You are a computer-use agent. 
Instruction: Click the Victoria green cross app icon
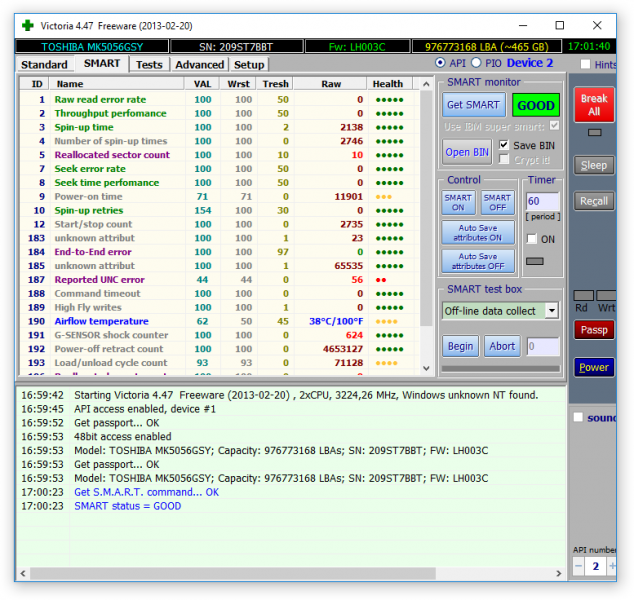pyautogui.click(x=27, y=24)
